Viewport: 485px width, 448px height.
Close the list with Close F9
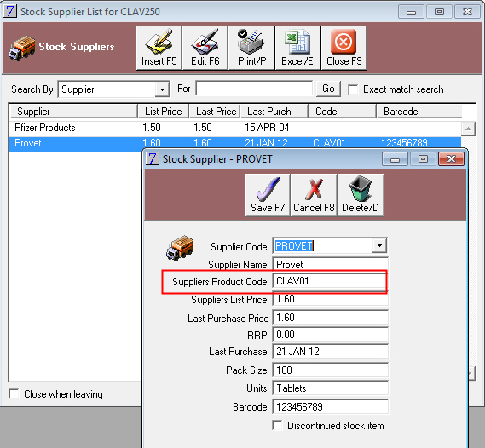click(344, 48)
